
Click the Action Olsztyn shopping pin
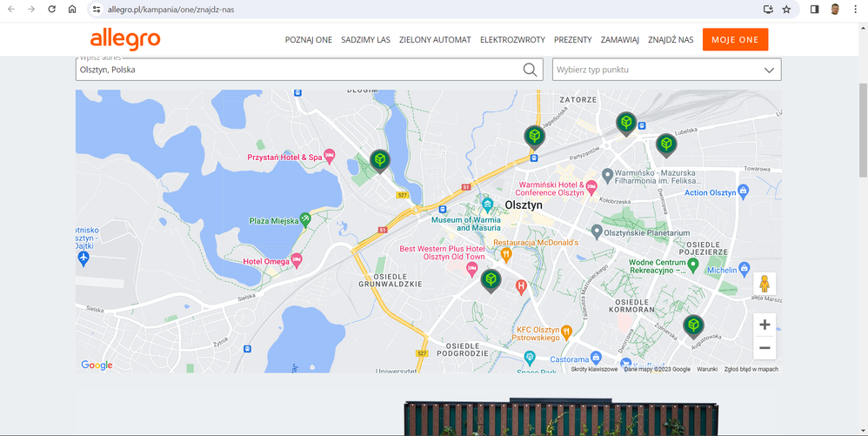pyautogui.click(x=744, y=191)
